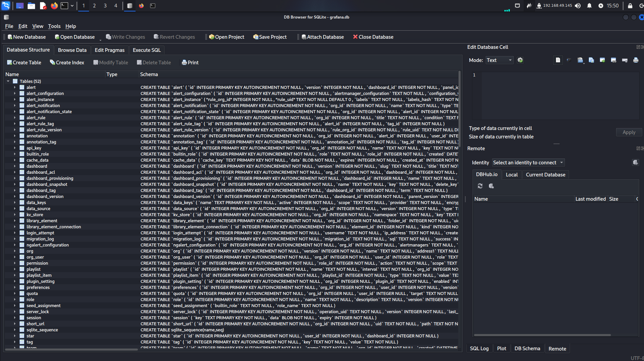Open the File menu
644x361 pixels.
[x=9, y=26]
